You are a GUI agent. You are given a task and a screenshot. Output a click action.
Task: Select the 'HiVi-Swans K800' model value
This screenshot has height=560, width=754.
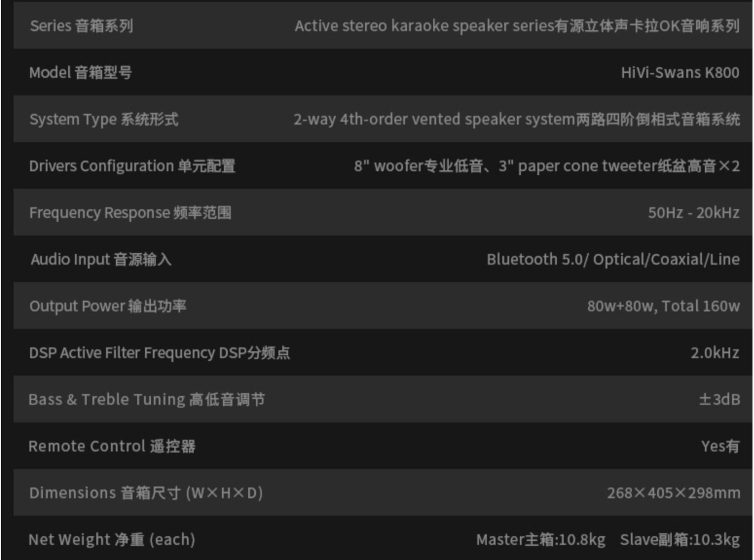click(x=680, y=72)
